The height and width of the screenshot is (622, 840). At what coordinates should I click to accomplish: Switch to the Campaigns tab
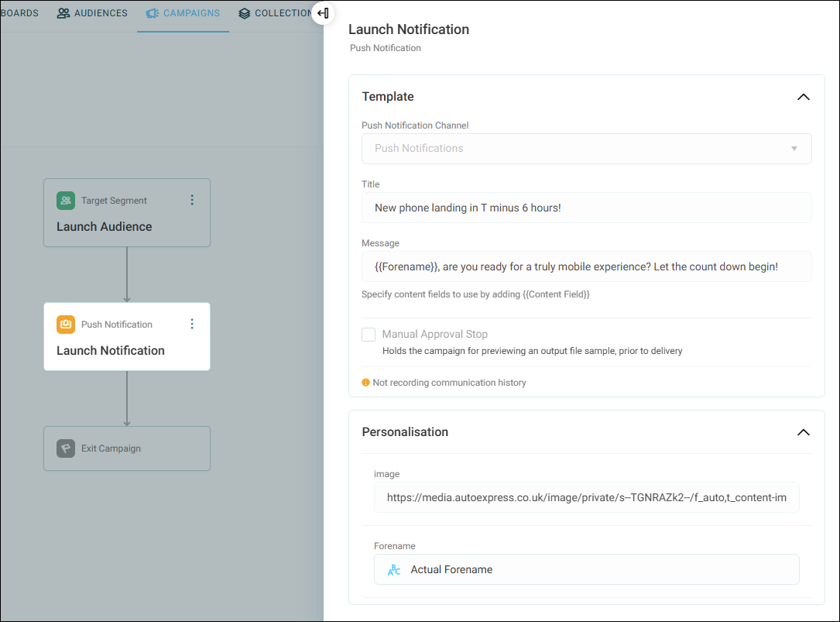(x=183, y=13)
